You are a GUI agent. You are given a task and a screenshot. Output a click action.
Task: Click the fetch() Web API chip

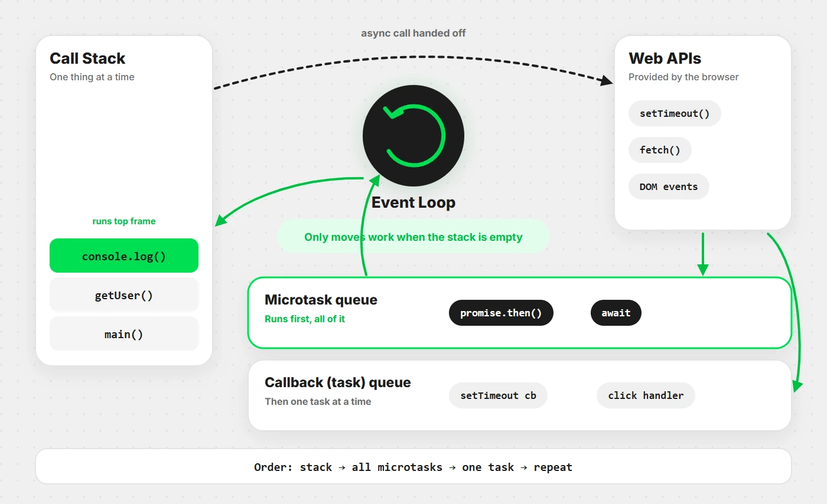point(660,150)
